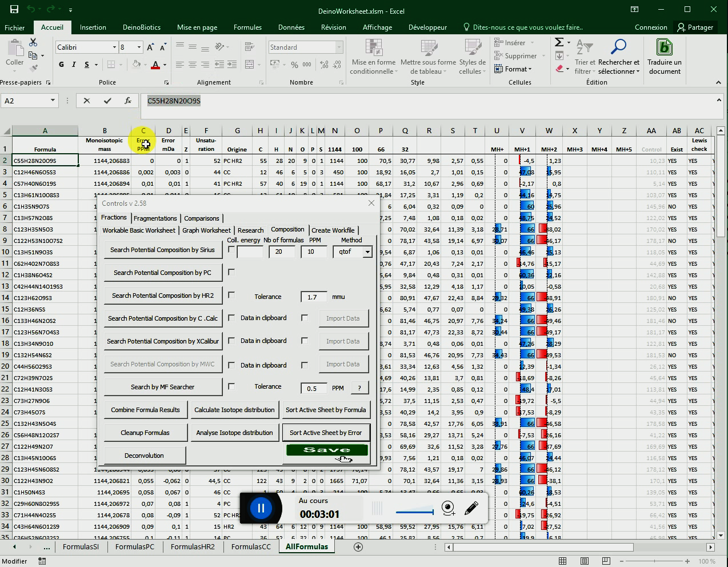
Task: Toggle checkbox beside Composition by XCalibur
Action: coord(231,341)
